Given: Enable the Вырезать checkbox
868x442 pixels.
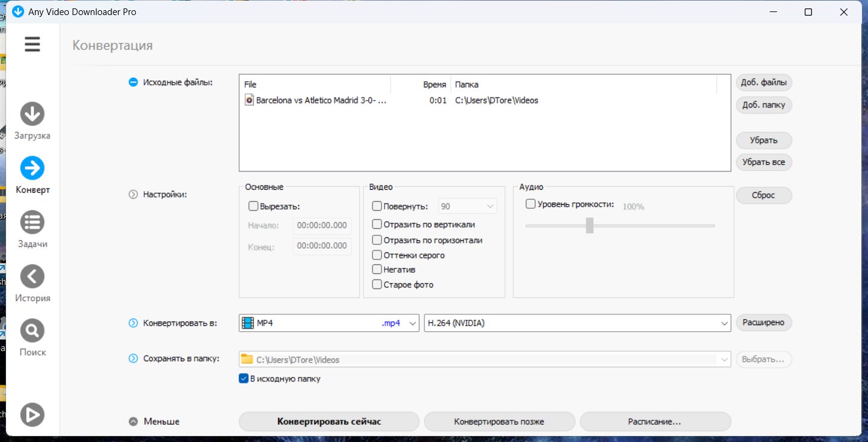Looking at the screenshot, I should [x=254, y=206].
